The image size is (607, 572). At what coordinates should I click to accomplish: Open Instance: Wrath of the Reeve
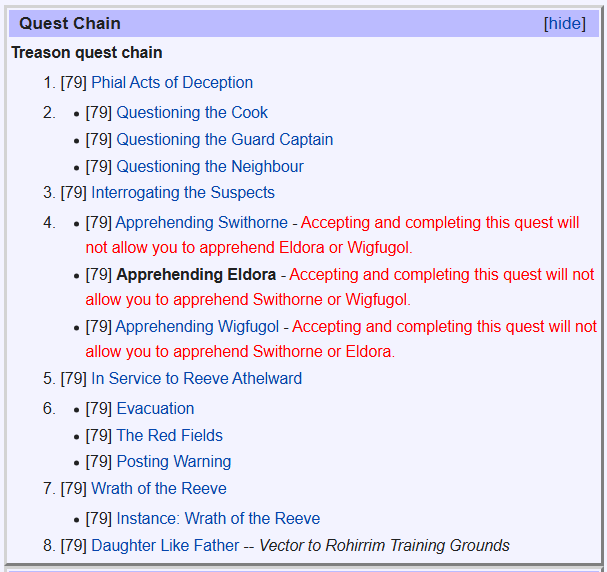pos(218,518)
